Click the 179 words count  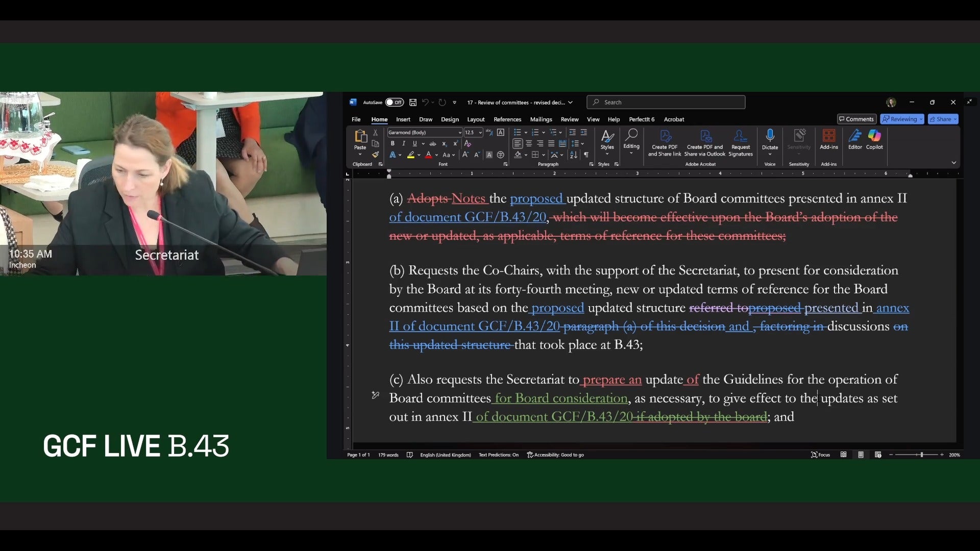[x=388, y=455]
